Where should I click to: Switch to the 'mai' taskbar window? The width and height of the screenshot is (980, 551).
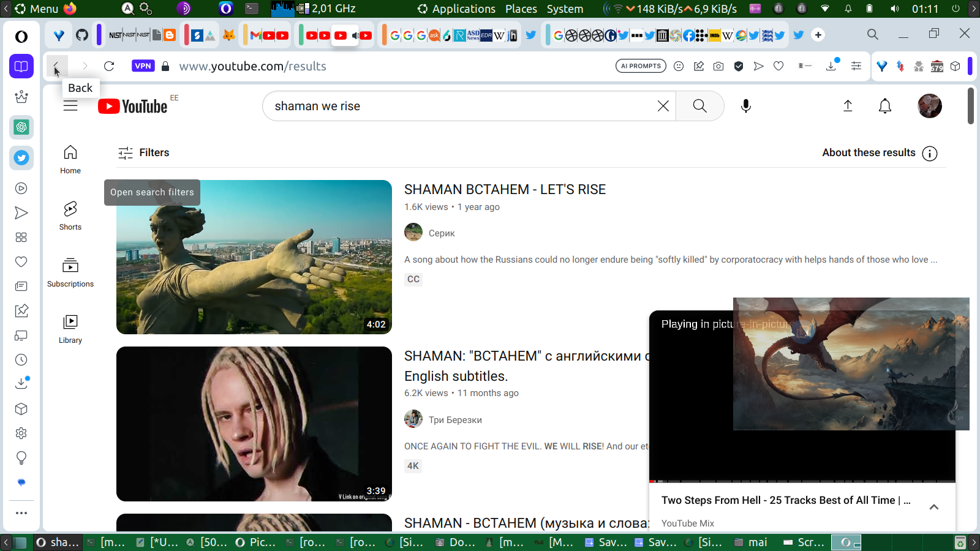coord(752,542)
